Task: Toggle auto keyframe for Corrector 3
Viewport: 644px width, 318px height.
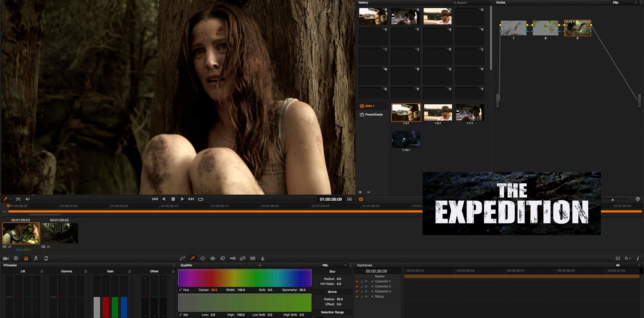Action: (x=366, y=291)
